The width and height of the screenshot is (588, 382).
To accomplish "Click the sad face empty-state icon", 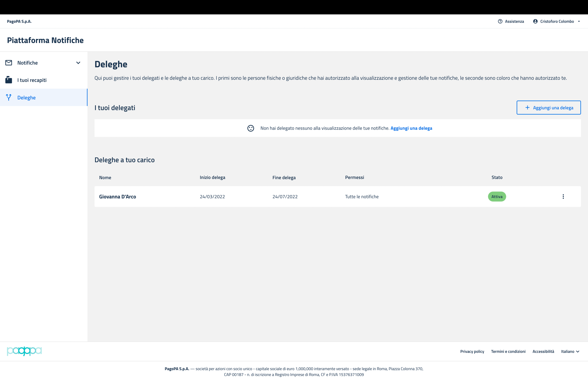I will 251,128.
